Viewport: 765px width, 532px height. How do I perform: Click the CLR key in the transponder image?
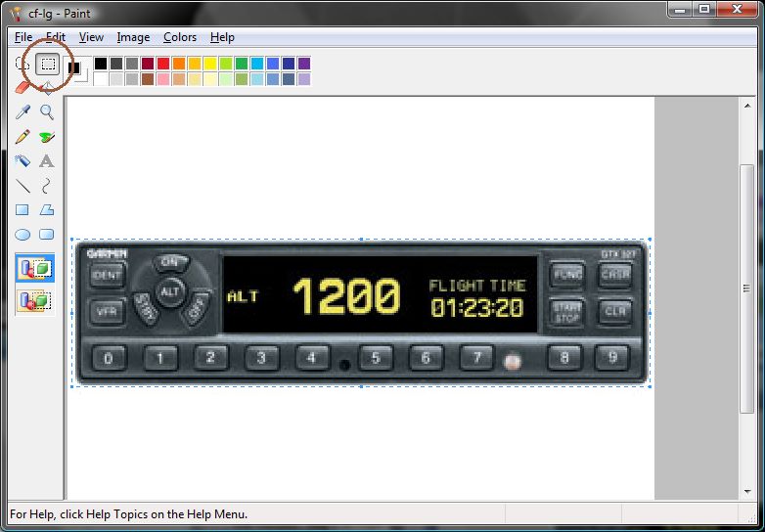(614, 312)
